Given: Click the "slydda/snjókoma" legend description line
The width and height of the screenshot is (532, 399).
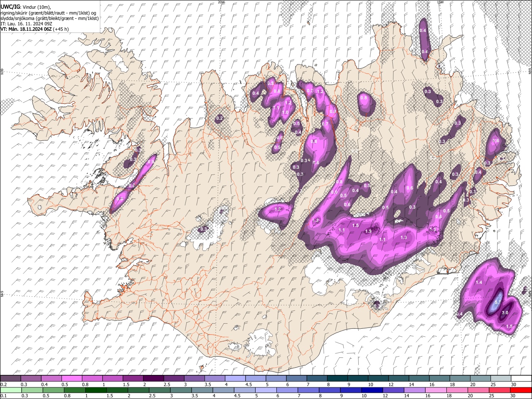Looking at the screenshot, I should 49,18.
